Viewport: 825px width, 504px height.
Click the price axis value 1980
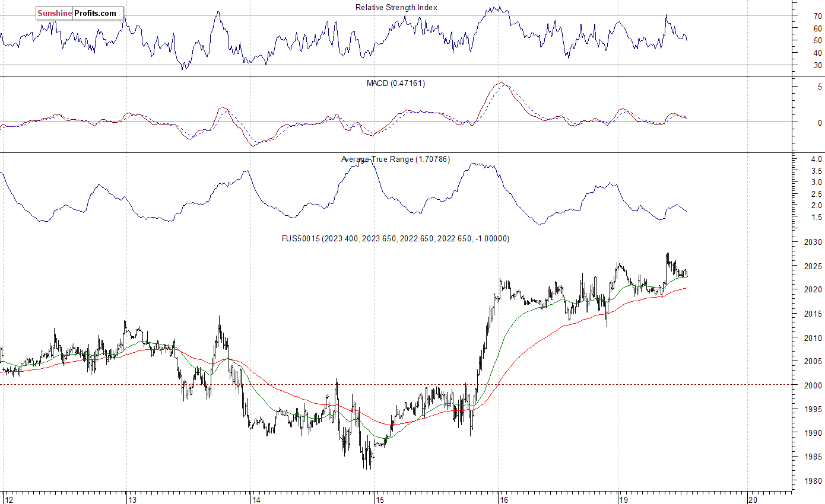tap(814, 481)
